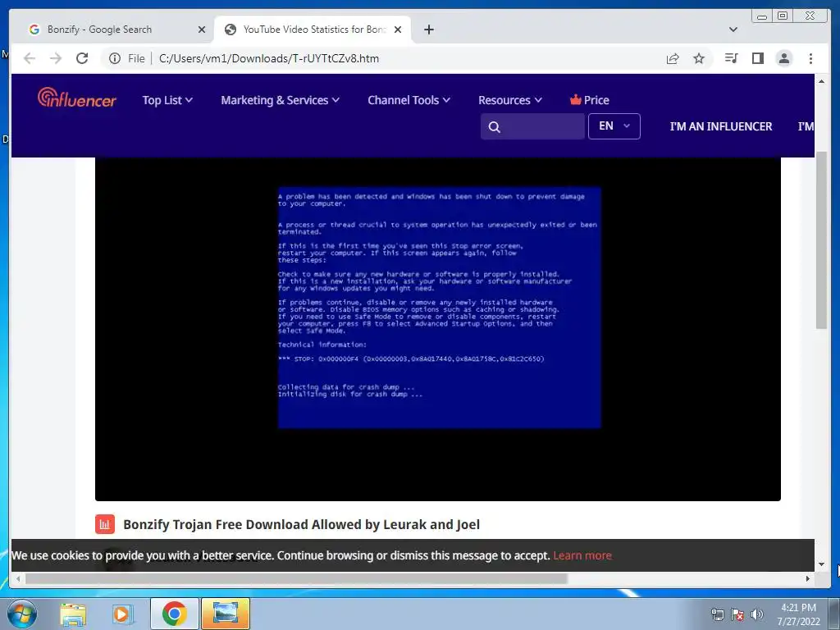The height and width of the screenshot is (630, 840).
Task: Click horizontal scroll left arrow
Action: coord(18,578)
